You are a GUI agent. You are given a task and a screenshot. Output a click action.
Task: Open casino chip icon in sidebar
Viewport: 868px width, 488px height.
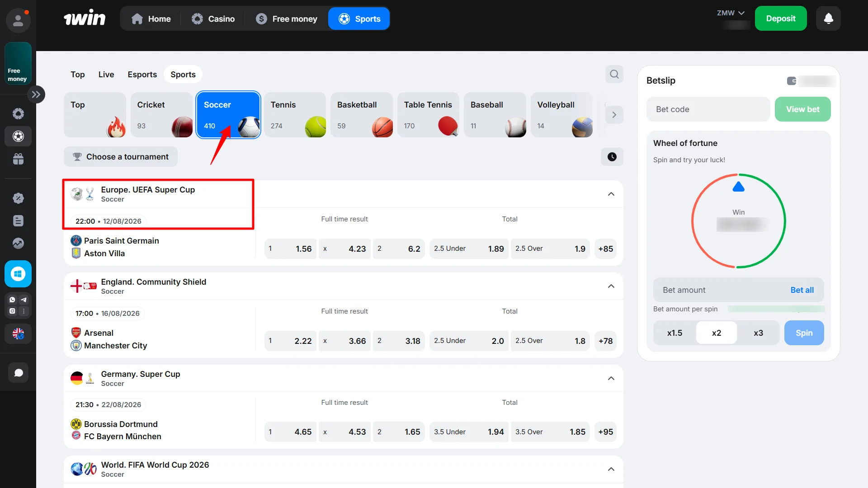[x=18, y=113]
